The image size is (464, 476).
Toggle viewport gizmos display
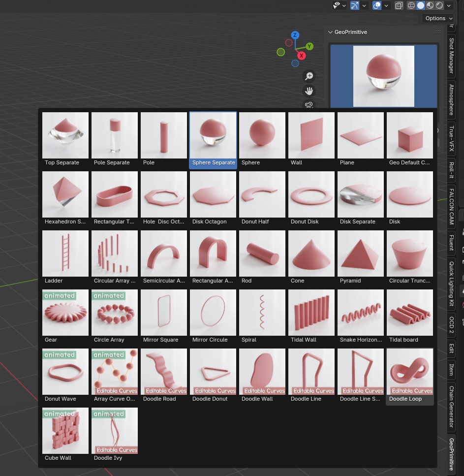tap(354, 5)
